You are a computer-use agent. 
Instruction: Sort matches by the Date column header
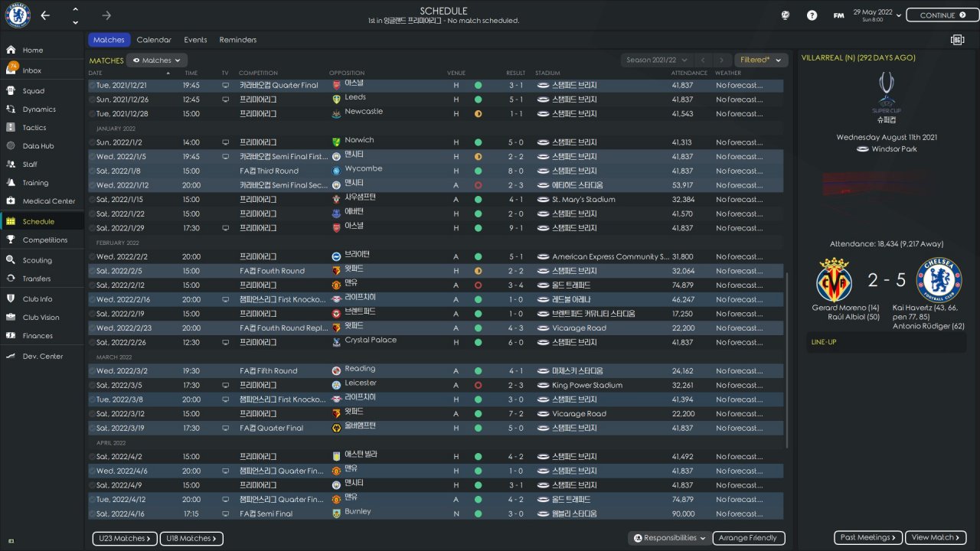coord(95,73)
